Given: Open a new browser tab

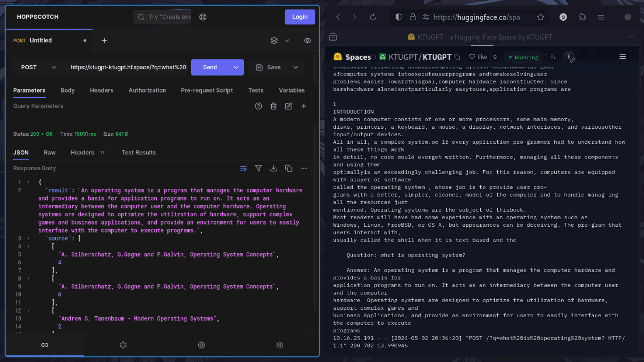Looking at the screenshot, I should pos(631,37).
